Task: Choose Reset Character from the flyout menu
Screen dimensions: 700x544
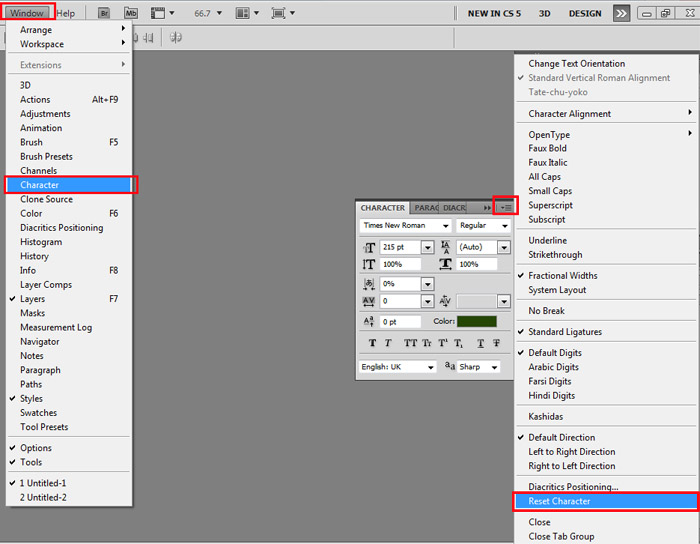Action: point(559,501)
